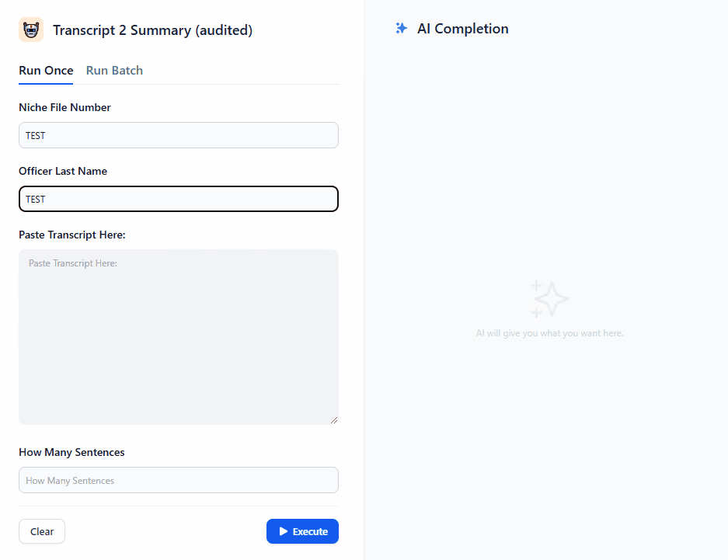728x560 pixels.
Task: Click the "How Many Sentences" label
Action: [x=71, y=452]
